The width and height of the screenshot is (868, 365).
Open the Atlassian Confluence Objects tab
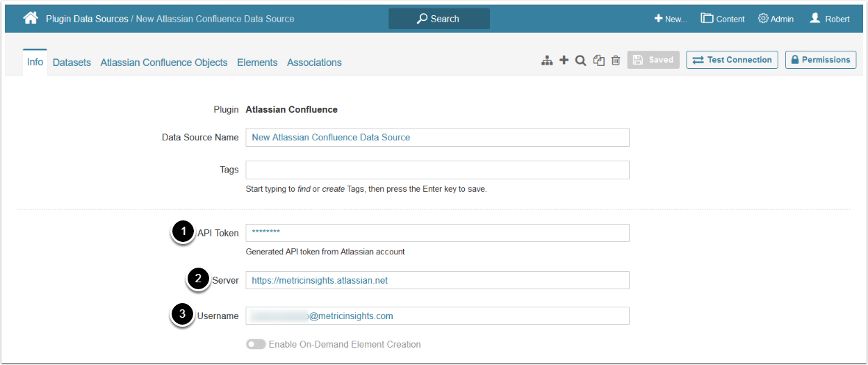click(x=164, y=63)
